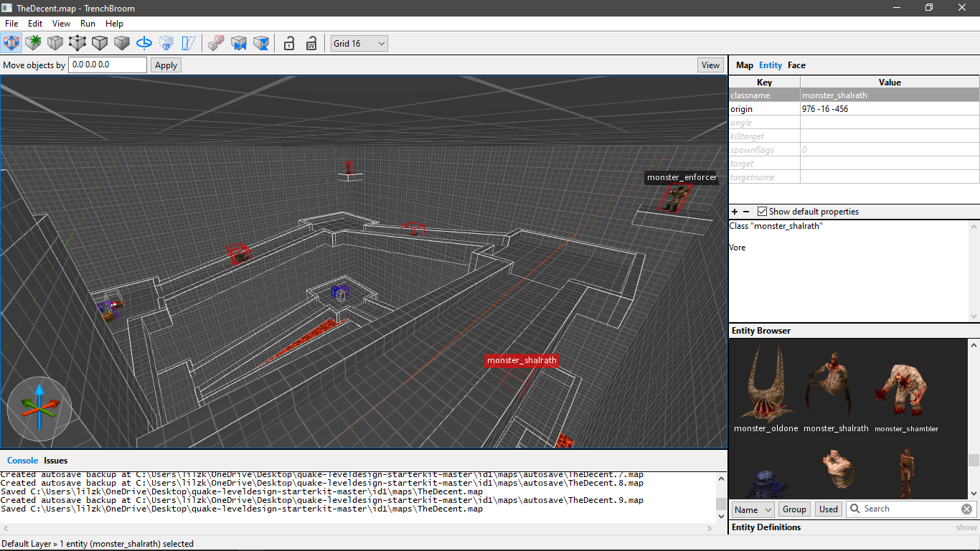Click the duplicate objects icon
Viewport: 980px width, 551px height.
216,43
